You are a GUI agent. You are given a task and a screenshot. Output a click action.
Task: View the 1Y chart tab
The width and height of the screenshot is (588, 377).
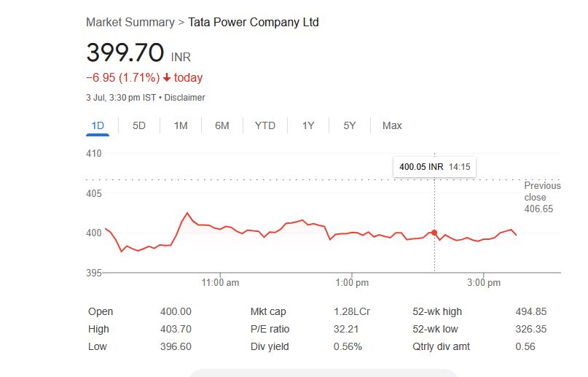click(308, 125)
